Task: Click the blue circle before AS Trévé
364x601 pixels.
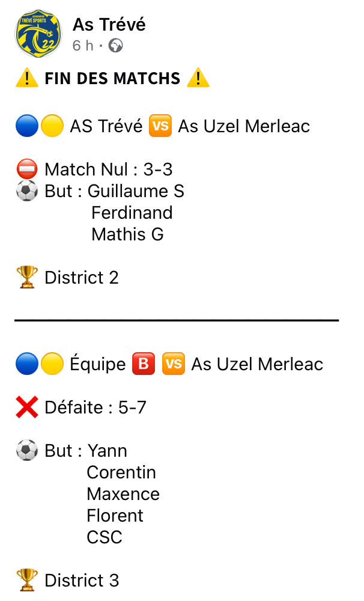Action: 27,126
